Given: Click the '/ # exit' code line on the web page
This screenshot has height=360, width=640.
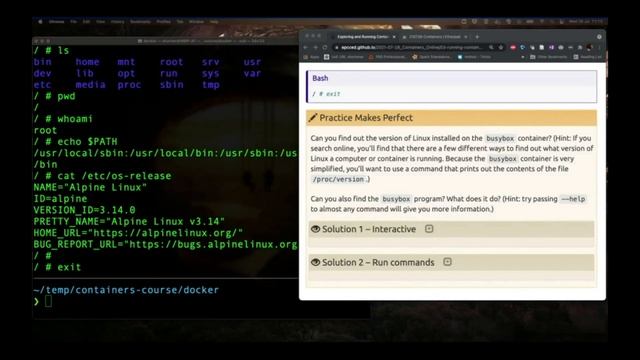Looking at the screenshot, I should [326, 94].
